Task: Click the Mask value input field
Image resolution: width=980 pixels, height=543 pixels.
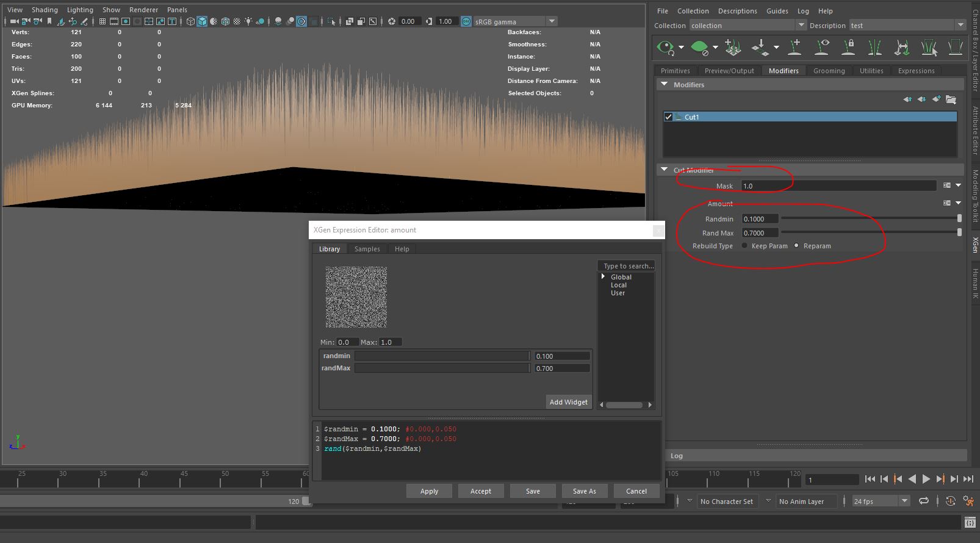Action: (838, 185)
